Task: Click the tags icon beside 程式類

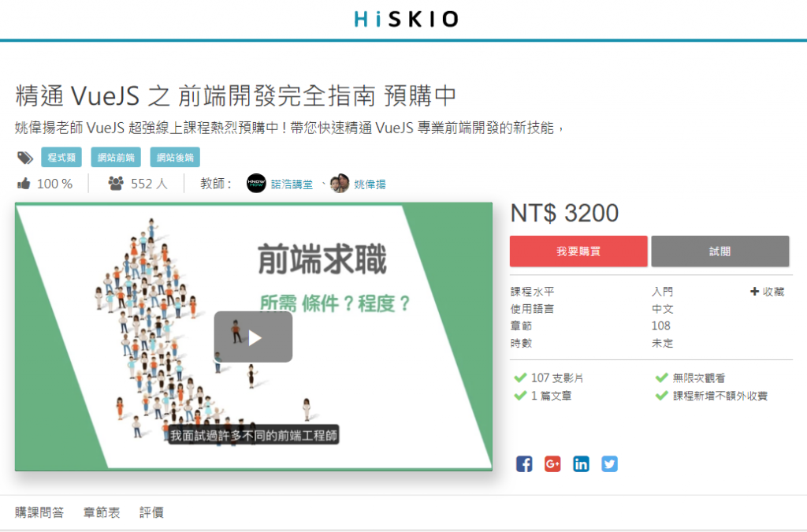Action: (24, 158)
